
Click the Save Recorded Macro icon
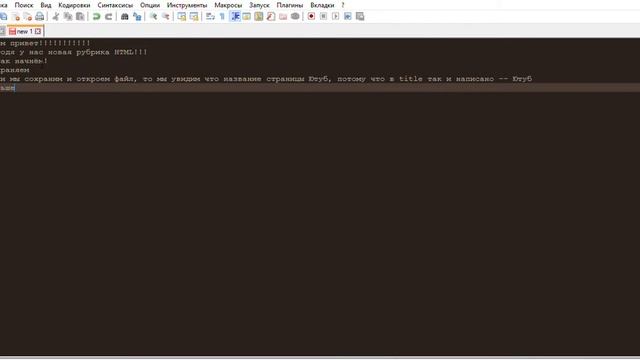click(x=360, y=16)
